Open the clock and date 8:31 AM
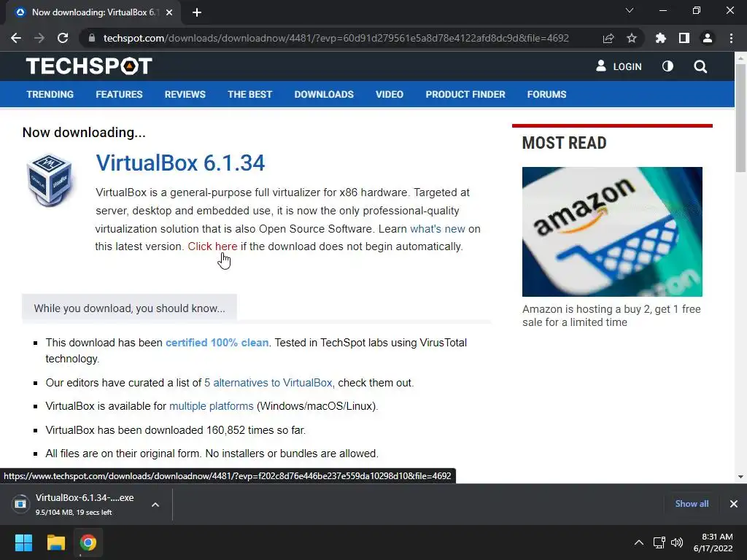Image resolution: width=747 pixels, height=560 pixels. point(713,542)
